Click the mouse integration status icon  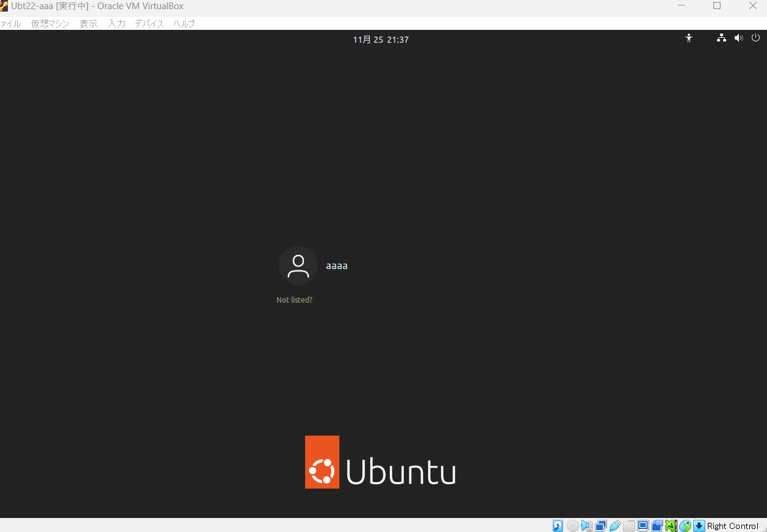(685, 526)
